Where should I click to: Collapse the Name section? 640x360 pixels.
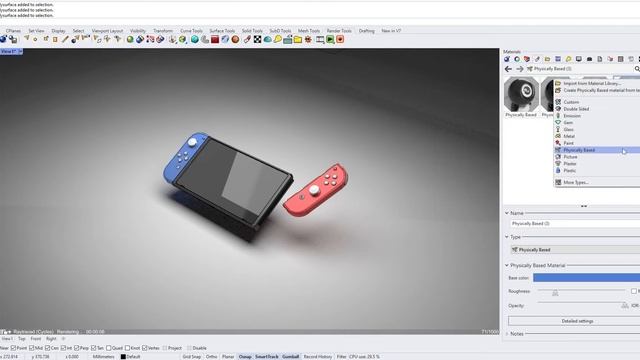(507, 213)
